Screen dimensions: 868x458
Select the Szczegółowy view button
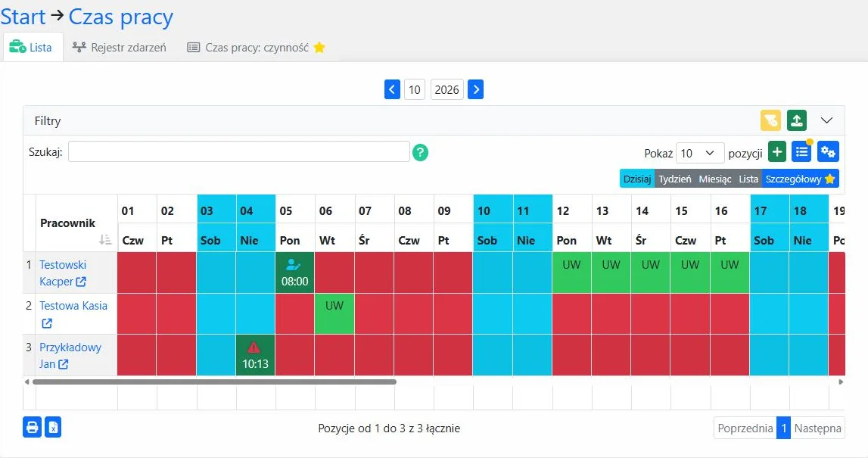click(x=801, y=179)
